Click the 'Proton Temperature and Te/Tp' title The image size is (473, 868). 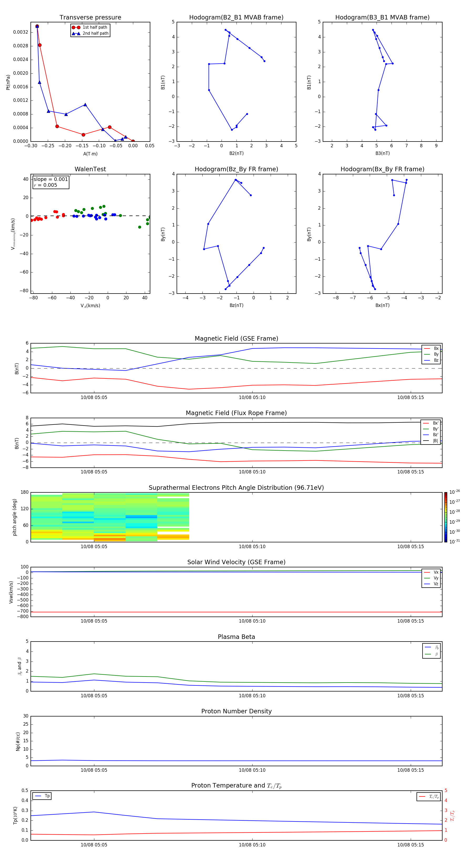click(x=236, y=786)
